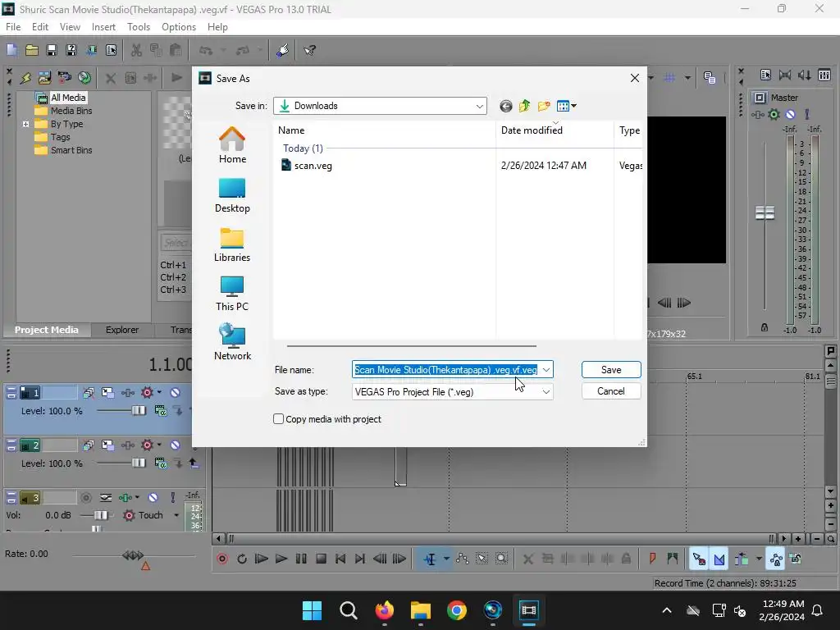Image resolution: width=840 pixels, height=630 pixels.
Task: Click the File name input field
Action: point(445,370)
